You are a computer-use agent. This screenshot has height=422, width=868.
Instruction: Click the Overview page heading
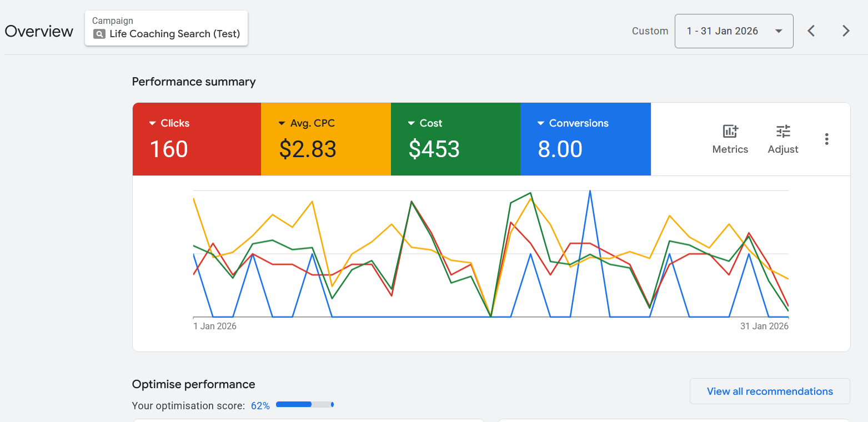click(x=39, y=31)
